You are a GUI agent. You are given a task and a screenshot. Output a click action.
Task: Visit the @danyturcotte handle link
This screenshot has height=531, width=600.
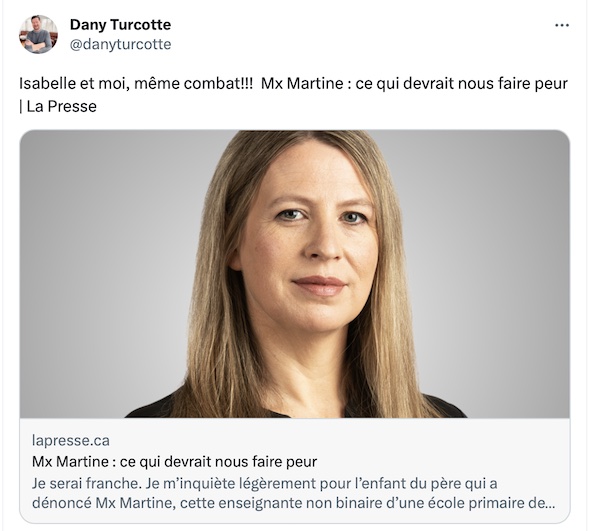(120, 44)
